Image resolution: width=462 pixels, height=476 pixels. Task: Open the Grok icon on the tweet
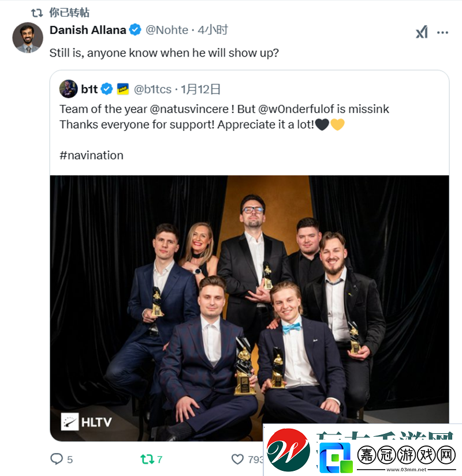pos(422,32)
